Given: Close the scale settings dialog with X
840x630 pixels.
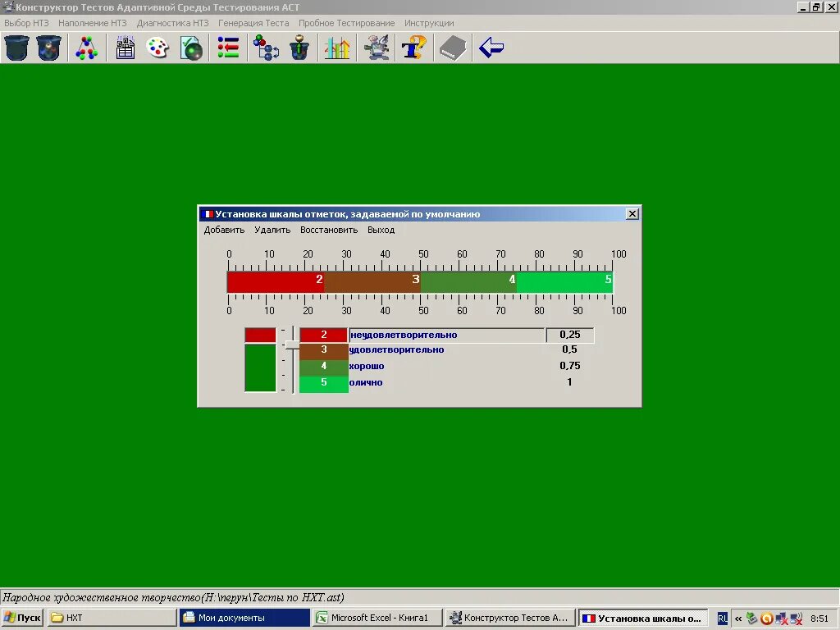Looking at the screenshot, I should tap(632, 214).
